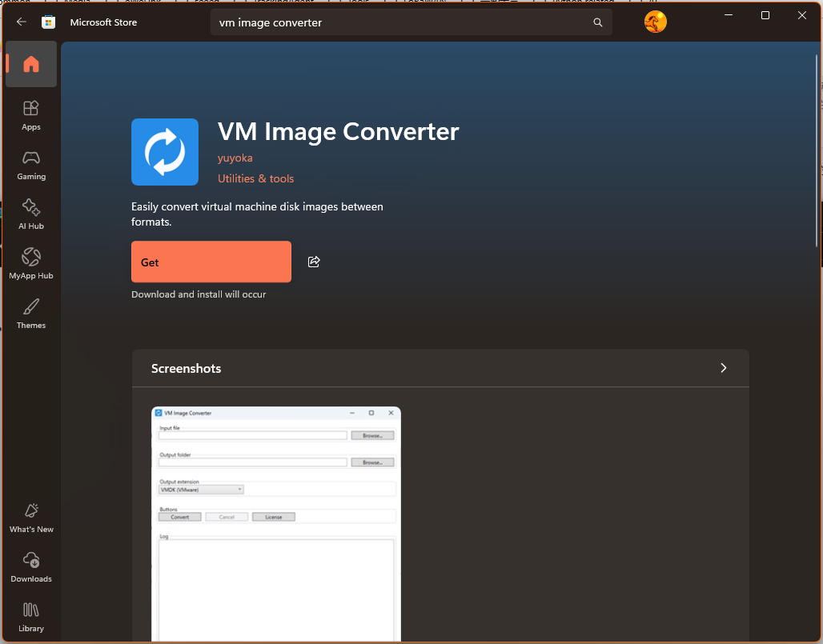Click the back arrow button
Image resolution: width=823 pixels, height=644 pixels.
[22, 22]
